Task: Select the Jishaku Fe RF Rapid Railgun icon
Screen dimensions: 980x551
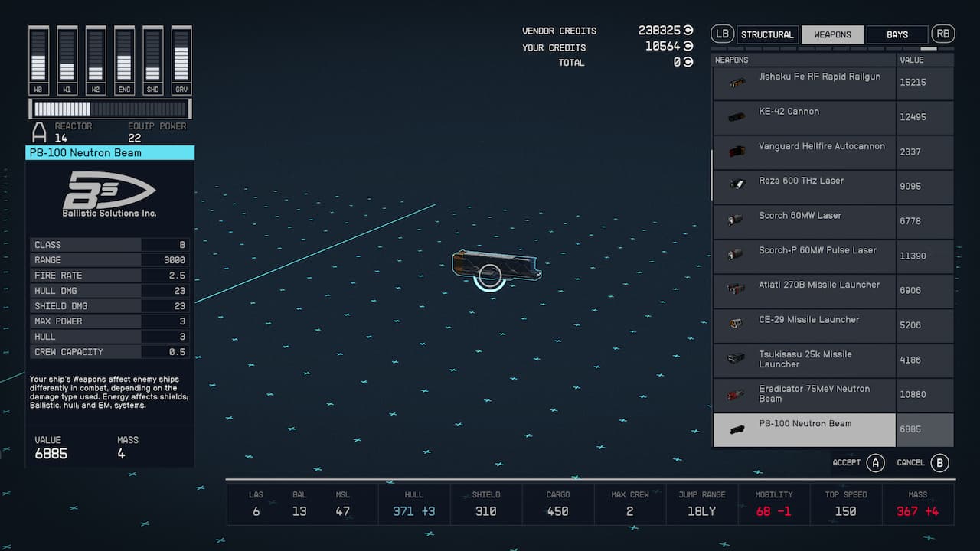Action: pyautogui.click(x=737, y=83)
